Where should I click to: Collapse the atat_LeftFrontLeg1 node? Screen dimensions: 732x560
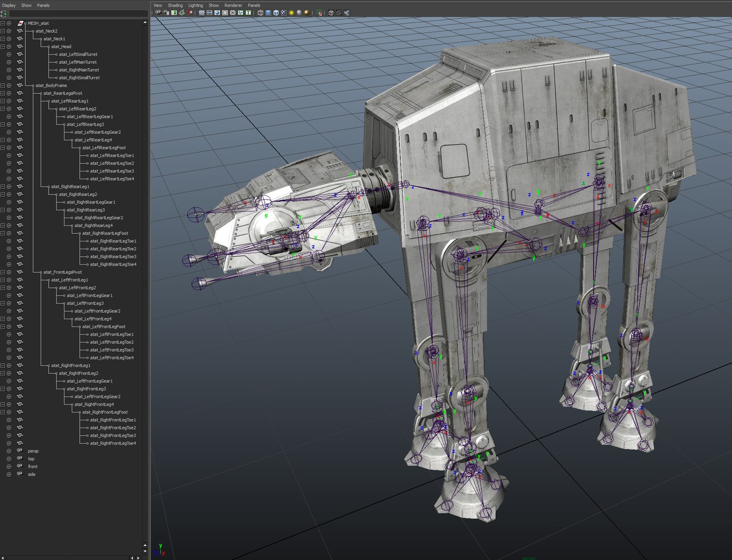pyautogui.click(x=3, y=280)
